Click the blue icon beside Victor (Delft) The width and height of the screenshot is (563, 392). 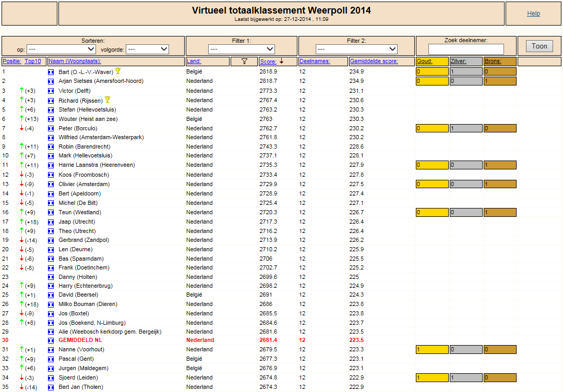[51, 91]
